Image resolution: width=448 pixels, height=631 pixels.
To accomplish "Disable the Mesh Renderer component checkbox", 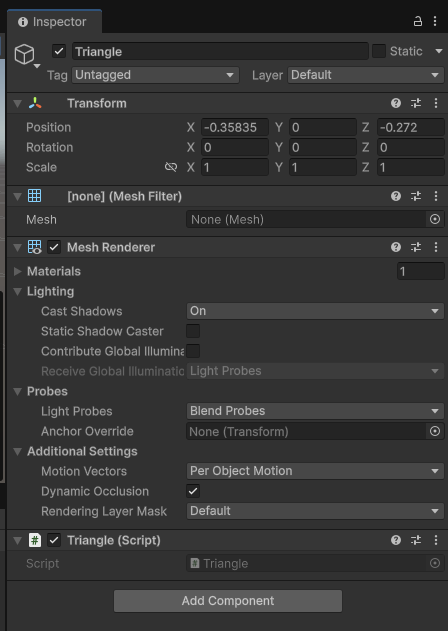I will [54, 247].
